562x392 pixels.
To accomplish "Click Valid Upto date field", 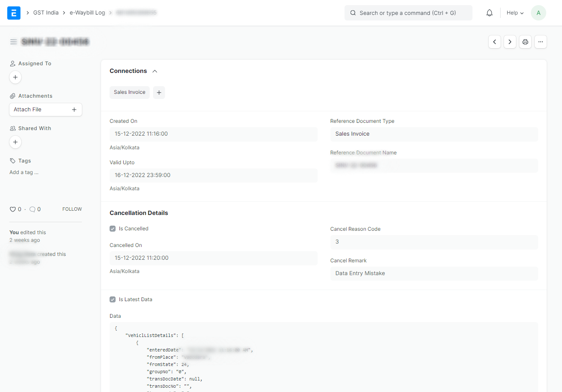I will [214, 175].
